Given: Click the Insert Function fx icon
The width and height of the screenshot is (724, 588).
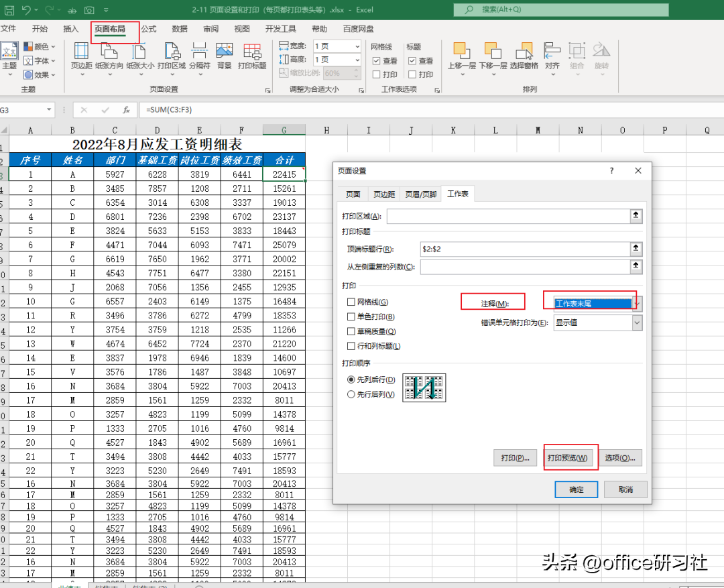Looking at the screenshot, I should (x=126, y=110).
